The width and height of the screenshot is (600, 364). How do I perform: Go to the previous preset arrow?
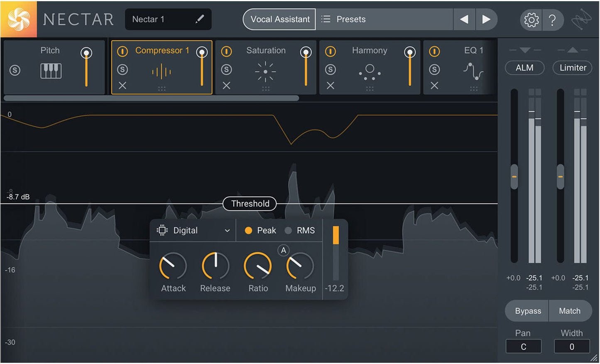[464, 19]
